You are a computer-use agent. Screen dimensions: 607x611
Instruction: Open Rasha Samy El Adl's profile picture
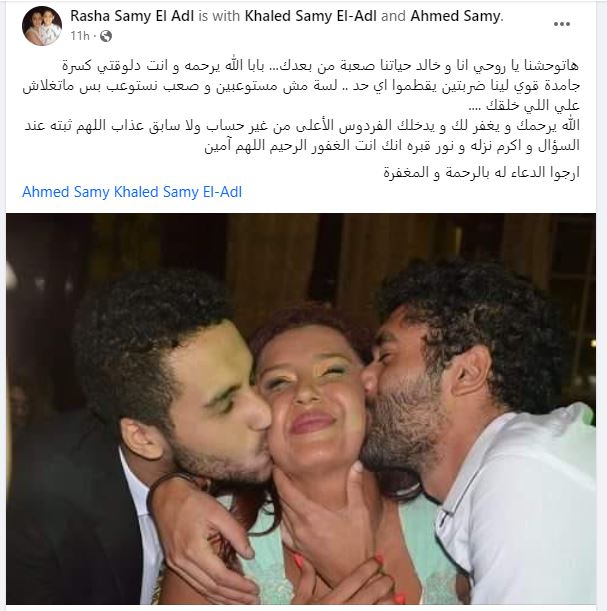pos(42,26)
